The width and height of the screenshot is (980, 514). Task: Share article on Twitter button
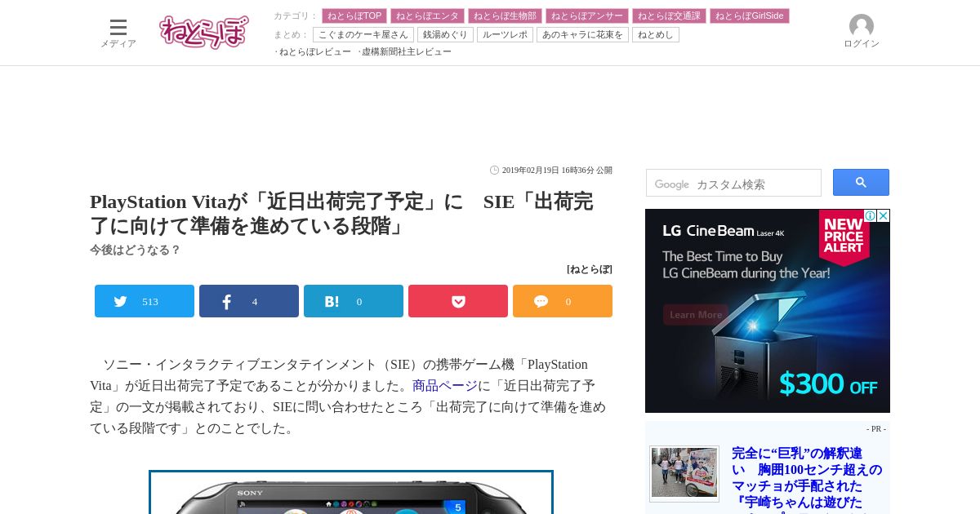[x=145, y=301]
